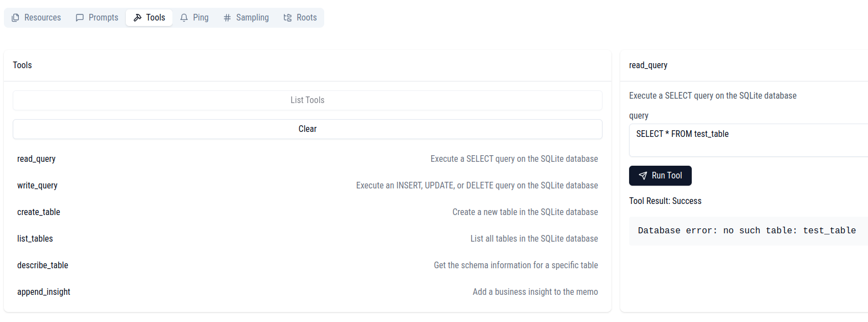Run the read_query tool
The height and width of the screenshot is (322, 868).
(660, 176)
